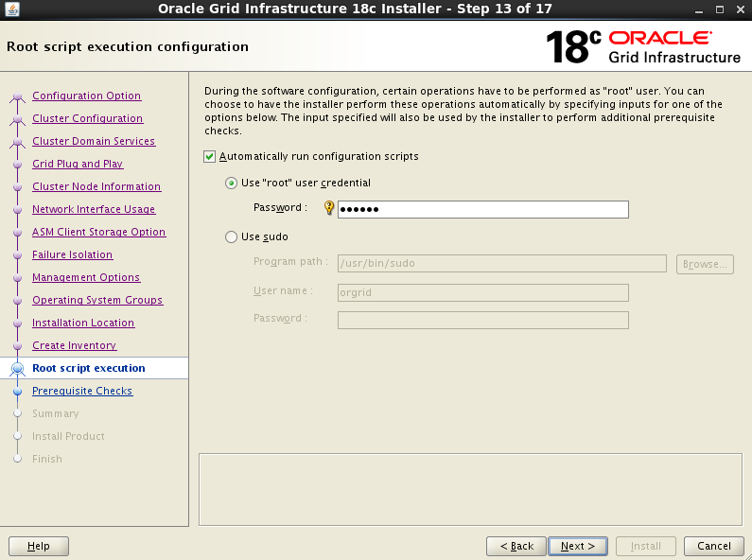Go to Network Interface Usage step
The height and width of the screenshot is (560, 752).
click(x=94, y=209)
